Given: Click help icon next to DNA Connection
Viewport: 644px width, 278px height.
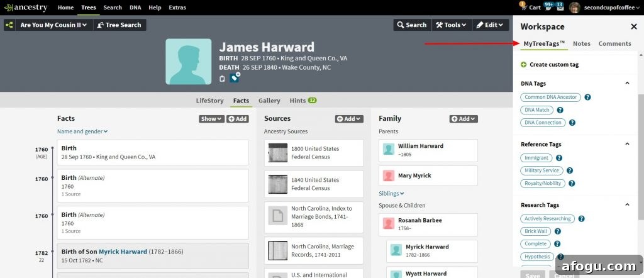Looking at the screenshot, I should 572,123.
